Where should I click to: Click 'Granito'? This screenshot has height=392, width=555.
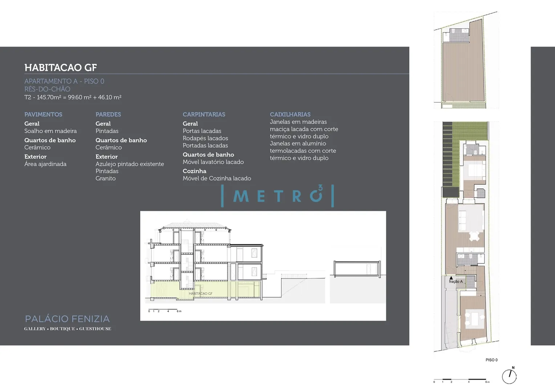(106, 179)
